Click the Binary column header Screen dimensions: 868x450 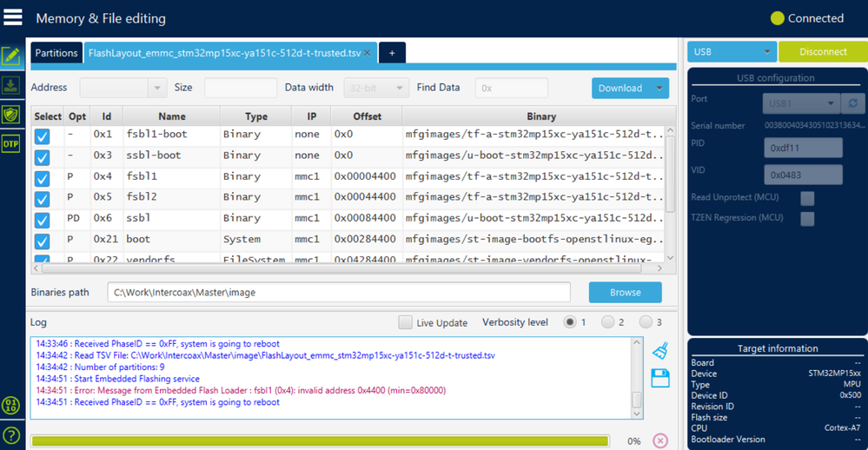[540, 116]
